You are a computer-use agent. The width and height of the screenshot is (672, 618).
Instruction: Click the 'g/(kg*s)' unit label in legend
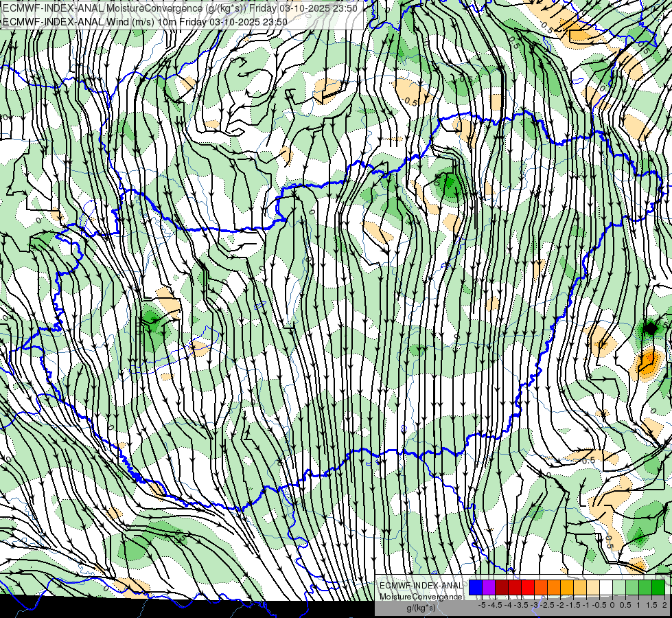tap(421, 608)
